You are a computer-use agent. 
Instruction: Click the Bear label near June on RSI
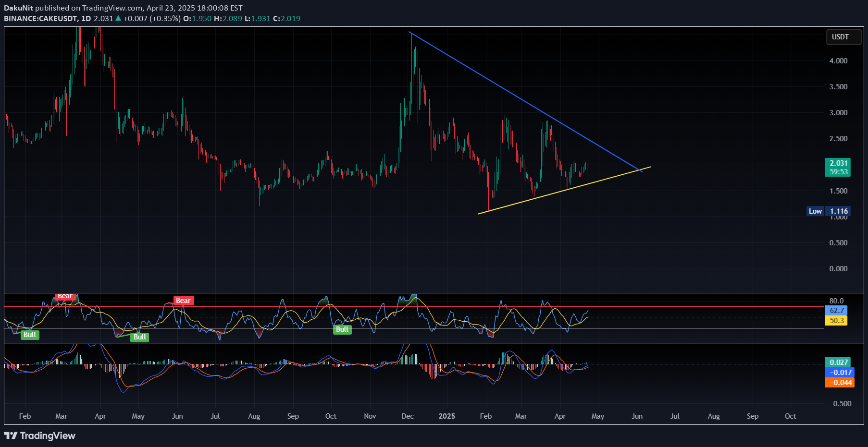point(183,301)
